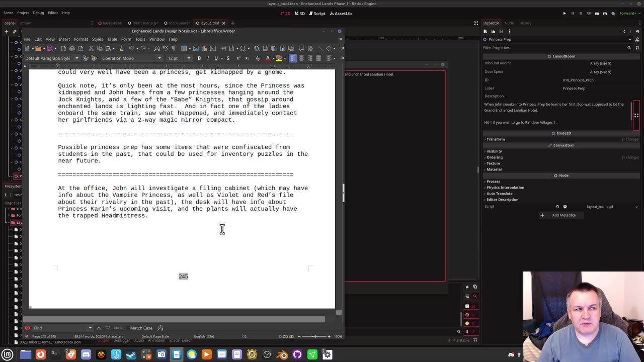Switch Godot to the Script workspace
The image size is (644, 362).
[x=317, y=14]
